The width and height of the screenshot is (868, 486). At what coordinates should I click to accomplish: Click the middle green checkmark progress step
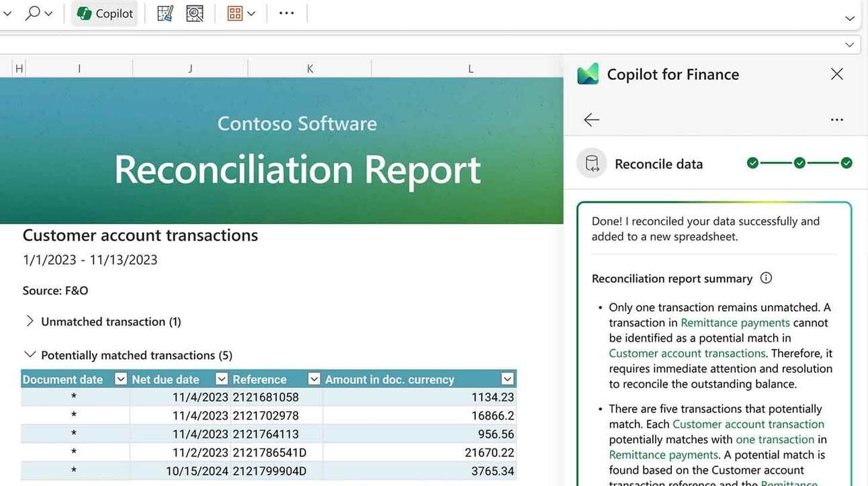(799, 163)
